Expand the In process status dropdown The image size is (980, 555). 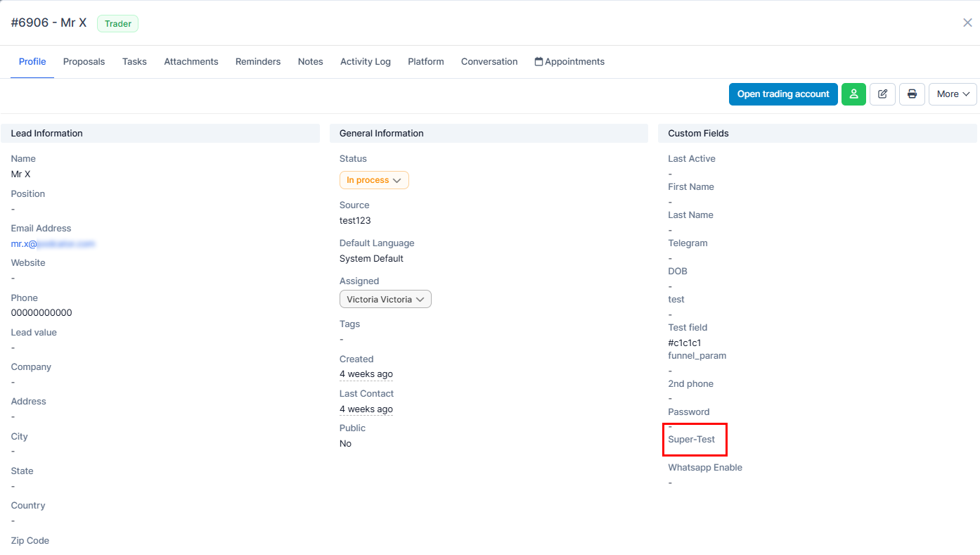pos(373,180)
